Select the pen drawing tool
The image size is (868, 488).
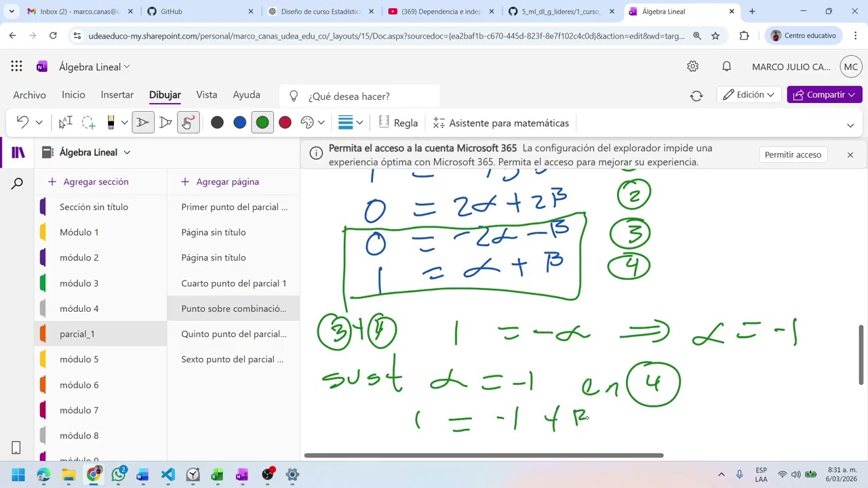[142, 123]
